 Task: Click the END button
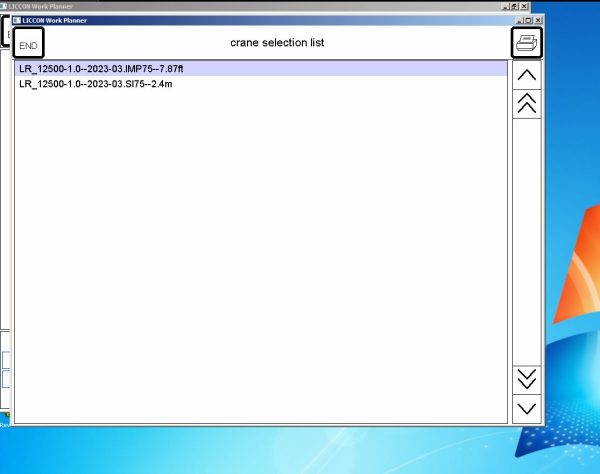click(x=29, y=43)
